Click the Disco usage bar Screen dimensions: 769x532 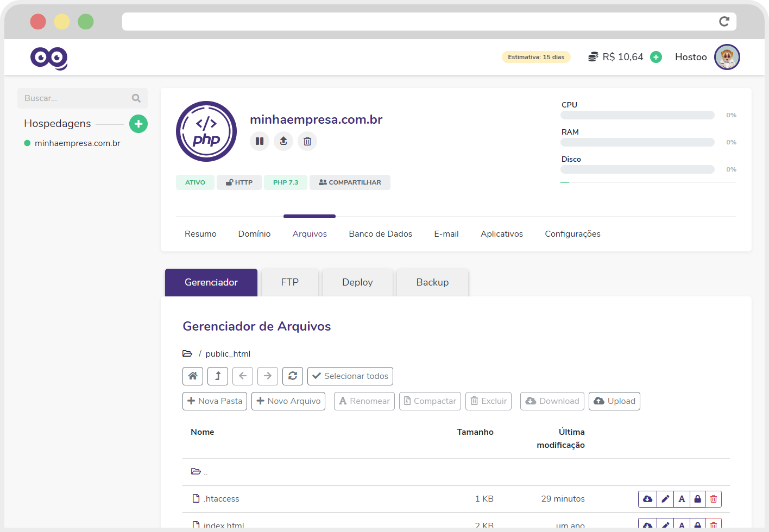point(638,169)
